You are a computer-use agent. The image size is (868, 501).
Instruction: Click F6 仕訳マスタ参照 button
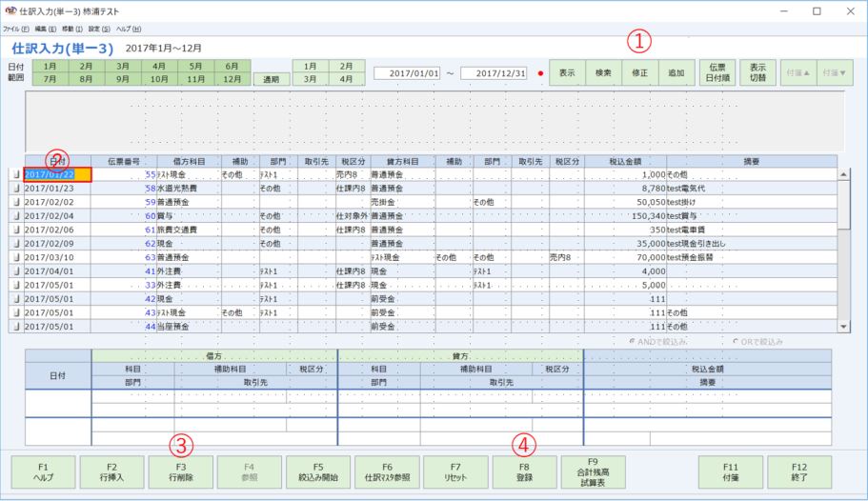[387, 472]
